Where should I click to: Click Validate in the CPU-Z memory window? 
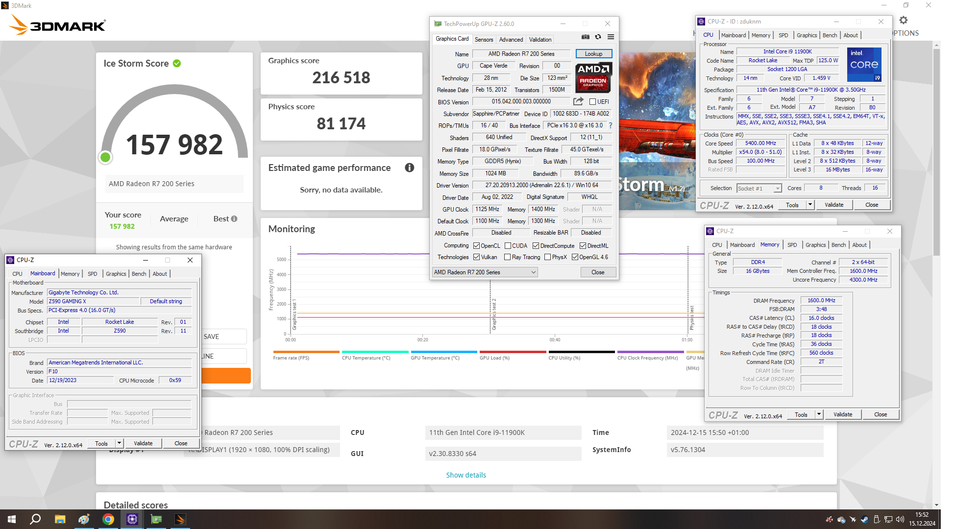coord(843,414)
